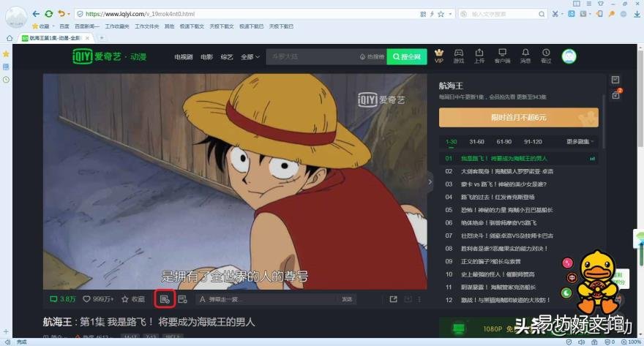Screen dimensions: 644x346
Task: Open the 百度 bookmark
Action: [x=64, y=26]
